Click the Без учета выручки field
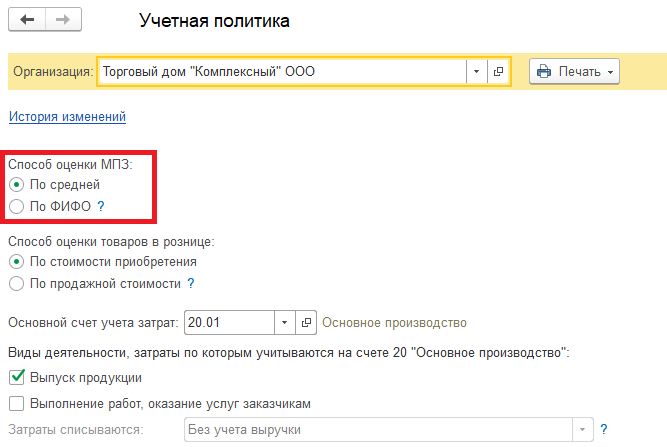This screenshot has width=667, height=447. pyautogui.click(x=379, y=430)
